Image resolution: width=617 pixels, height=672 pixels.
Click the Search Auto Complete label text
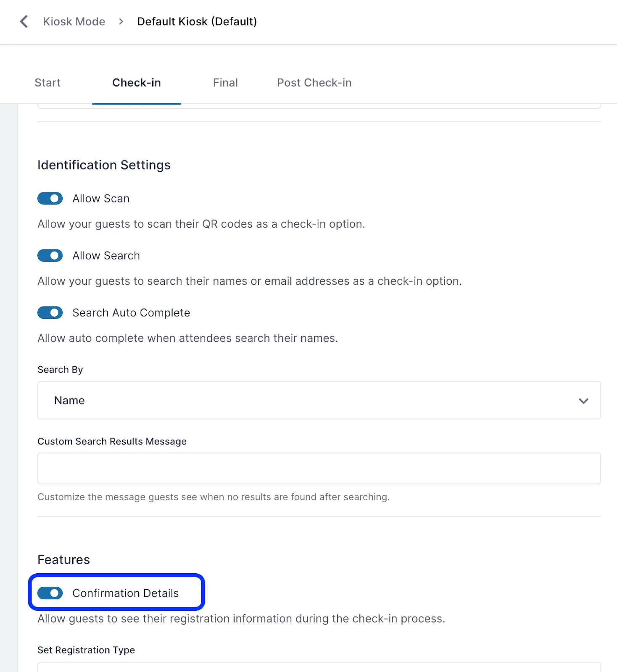tap(131, 313)
